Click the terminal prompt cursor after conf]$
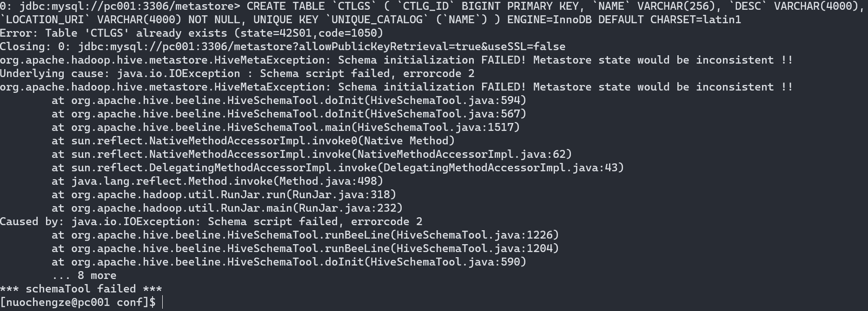The width and height of the screenshot is (868, 311). coord(162,303)
